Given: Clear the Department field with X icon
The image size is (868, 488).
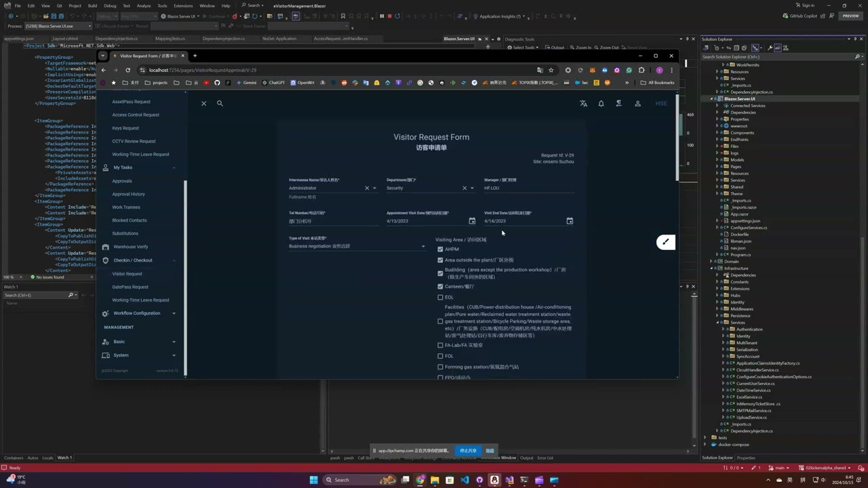Looking at the screenshot, I should point(465,188).
